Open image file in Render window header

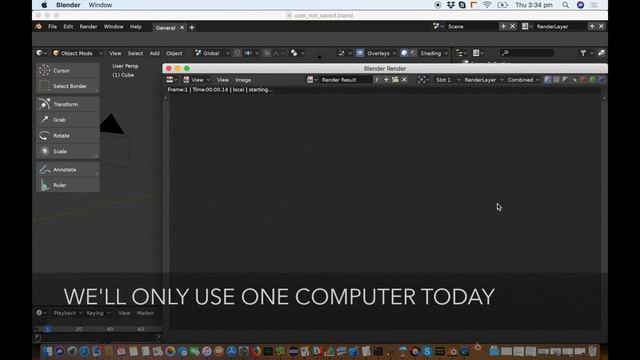(395, 80)
